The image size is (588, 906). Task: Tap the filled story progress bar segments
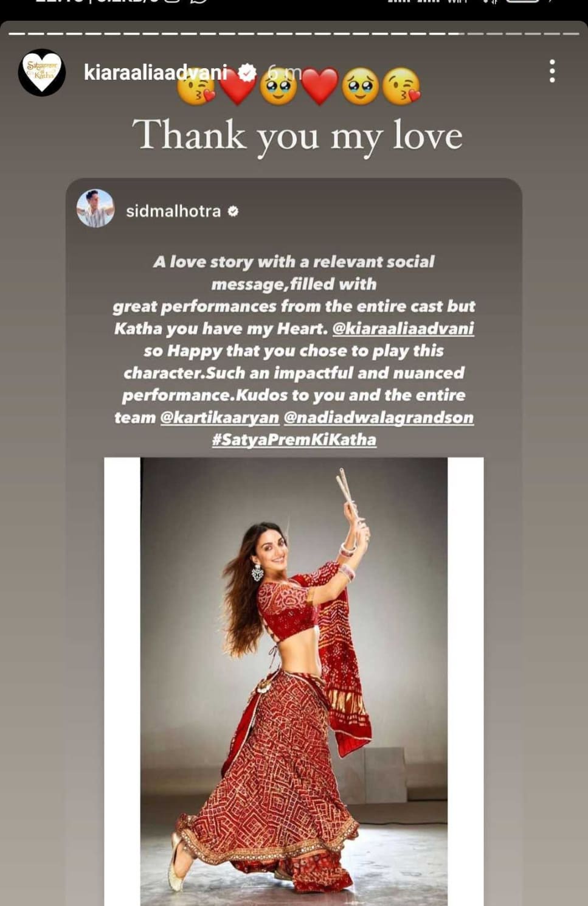coord(237,33)
